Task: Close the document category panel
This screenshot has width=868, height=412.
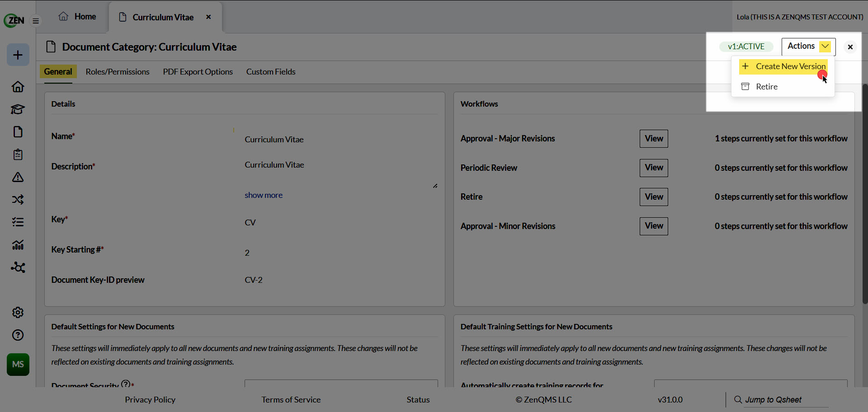Action: 850,47
